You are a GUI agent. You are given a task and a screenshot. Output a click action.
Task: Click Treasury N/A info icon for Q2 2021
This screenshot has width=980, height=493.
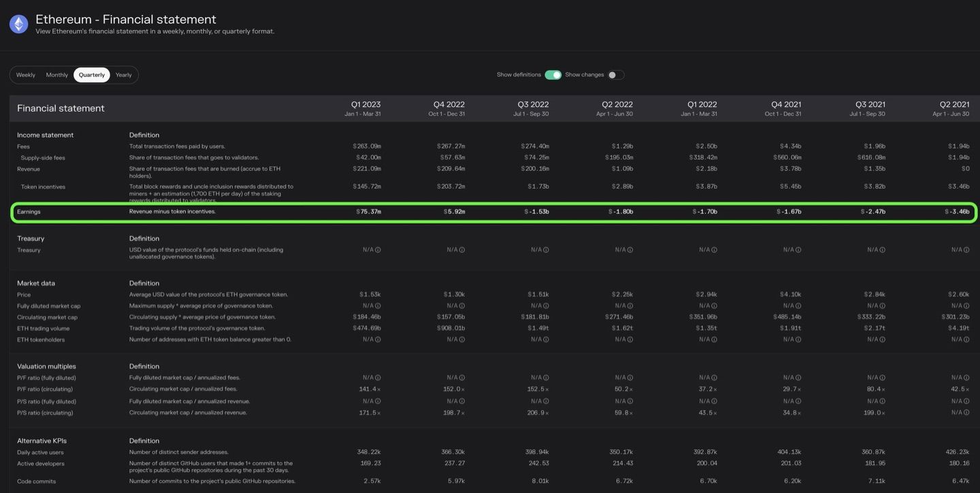(967, 250)
